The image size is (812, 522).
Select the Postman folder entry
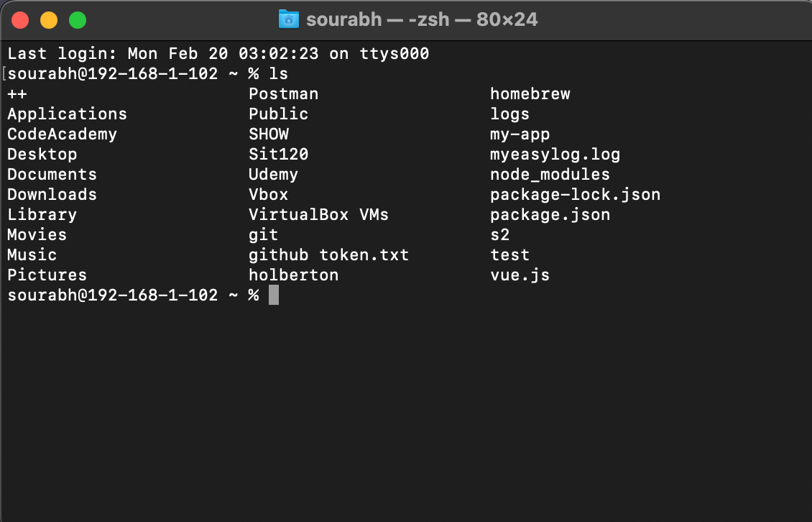point(283,93)
